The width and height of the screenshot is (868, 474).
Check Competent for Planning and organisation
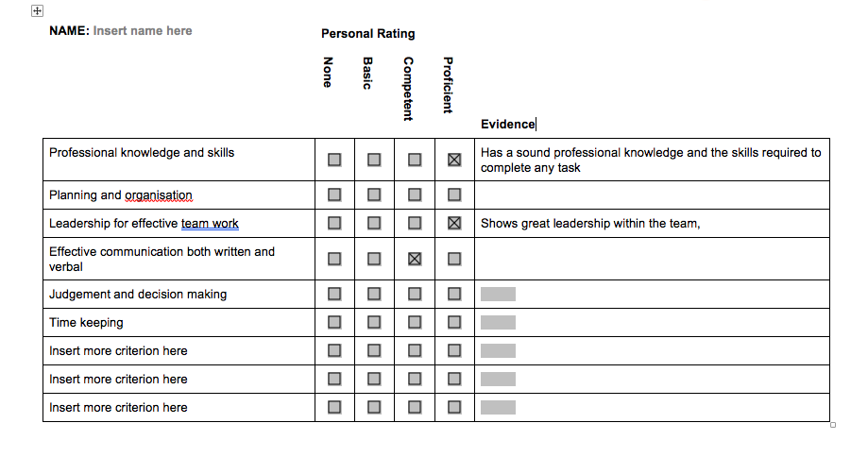tap(415, 195)
